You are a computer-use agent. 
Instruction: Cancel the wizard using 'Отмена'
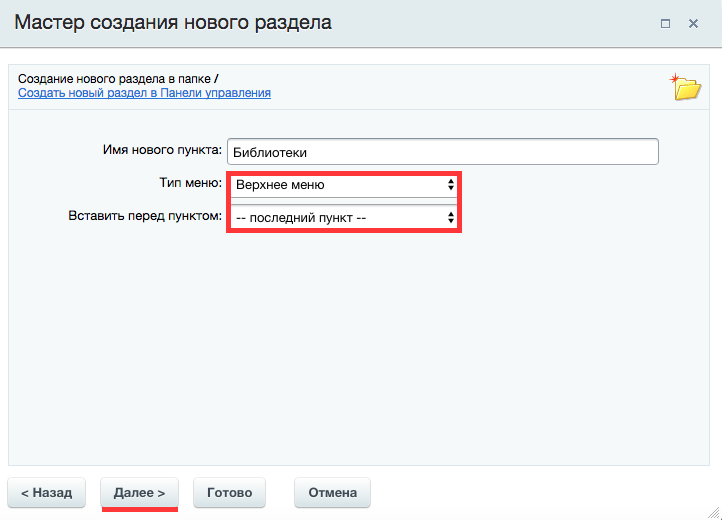(332, 492)
